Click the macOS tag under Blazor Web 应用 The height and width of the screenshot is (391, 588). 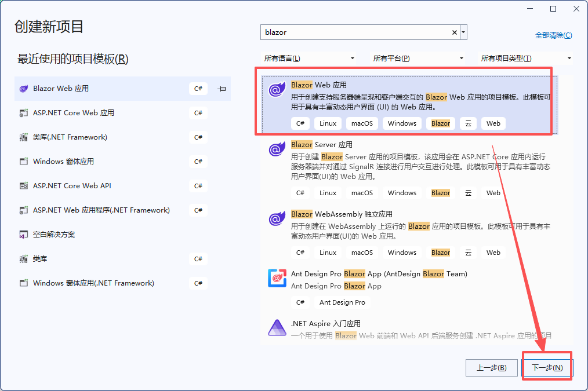[362, 123]
